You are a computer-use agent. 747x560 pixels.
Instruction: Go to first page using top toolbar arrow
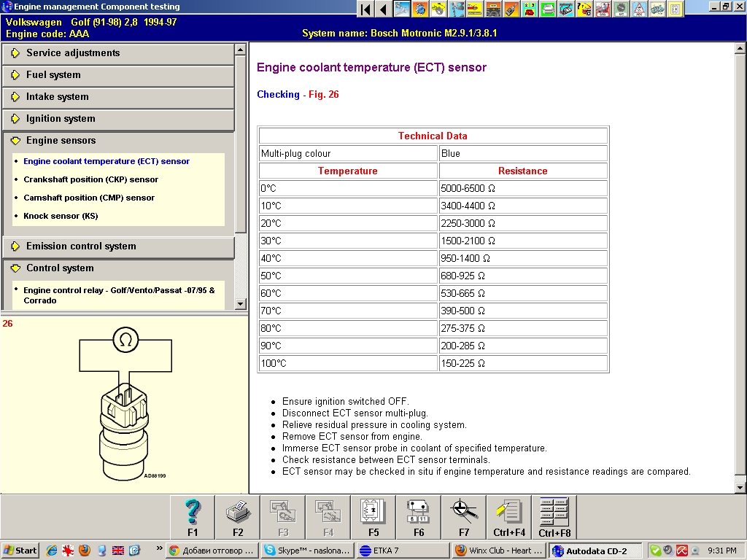(366, 9)
